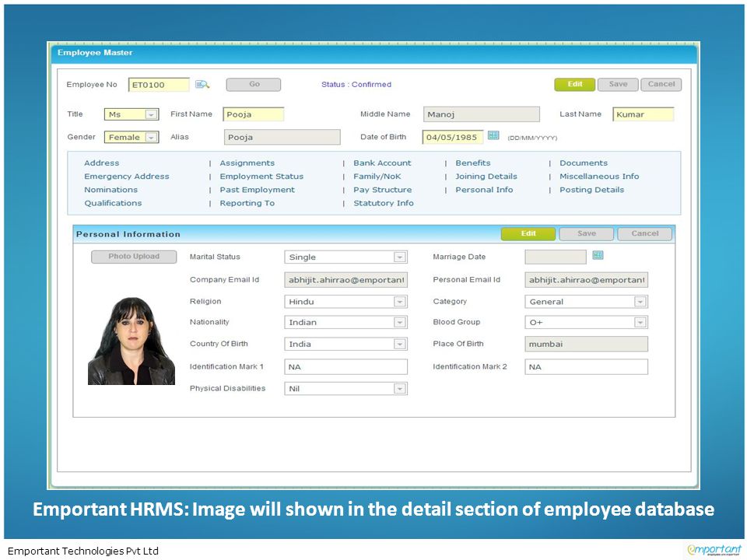The image size is (747, 560).
Task: Click Cancel in the Personal Information header
Action: (645, 234)
